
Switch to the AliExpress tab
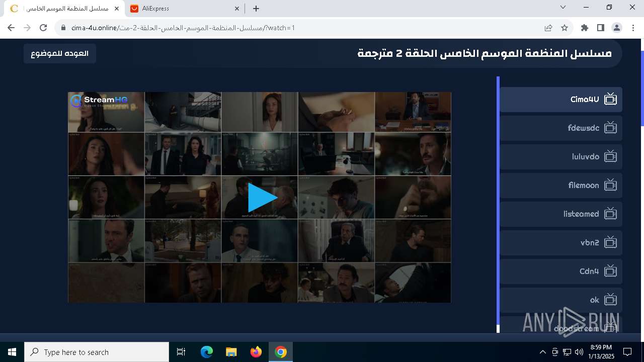pos(185,8)
